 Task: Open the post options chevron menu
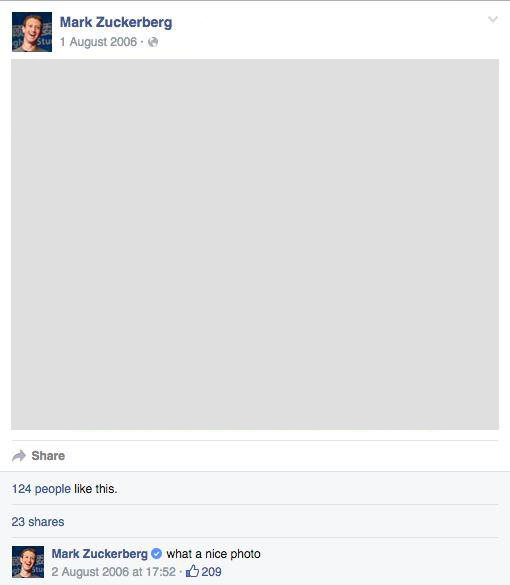click(x=493, y=19)
